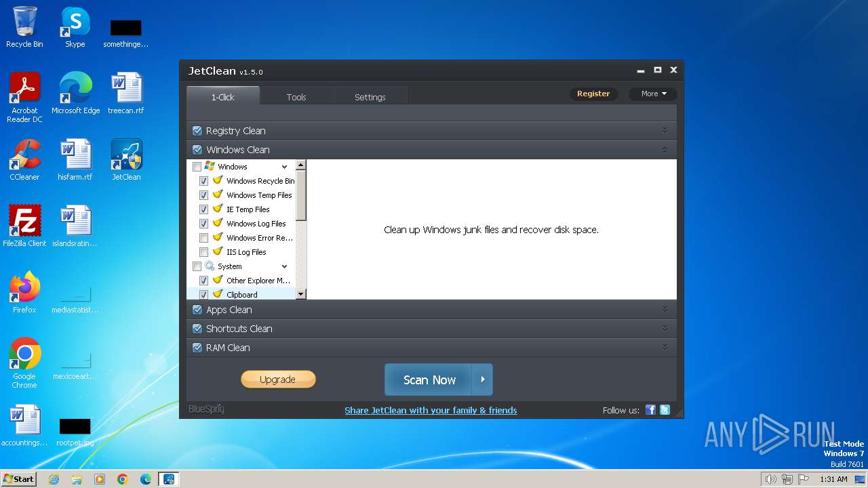
Task: Switch to the 1-Click tab
Action: (x=222, y=96)
